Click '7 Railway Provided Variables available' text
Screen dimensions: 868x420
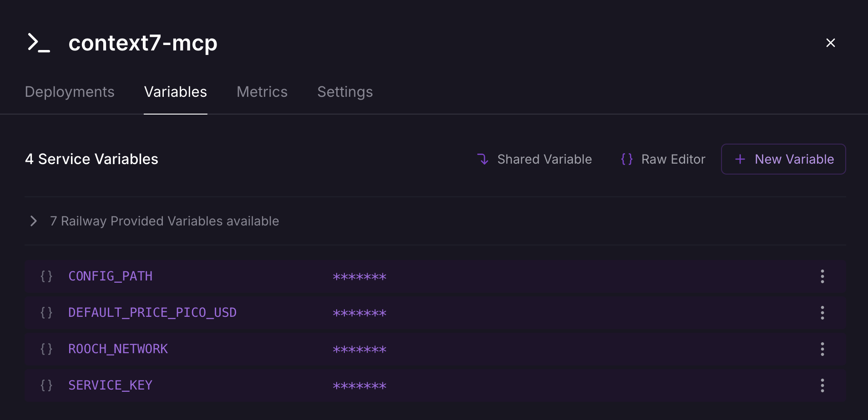pos(164,221)
